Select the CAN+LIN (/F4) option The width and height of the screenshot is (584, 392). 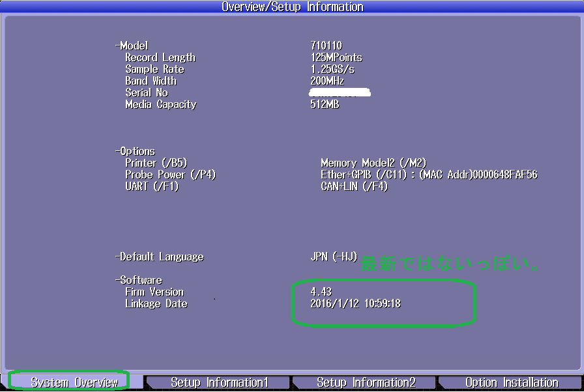[354, 186]
